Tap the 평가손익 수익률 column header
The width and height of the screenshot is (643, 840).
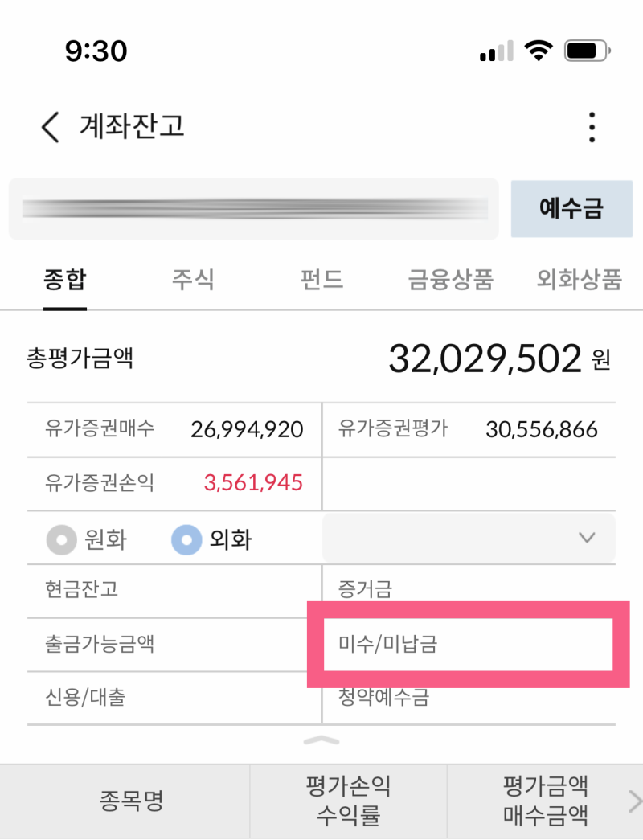[348, 801]
